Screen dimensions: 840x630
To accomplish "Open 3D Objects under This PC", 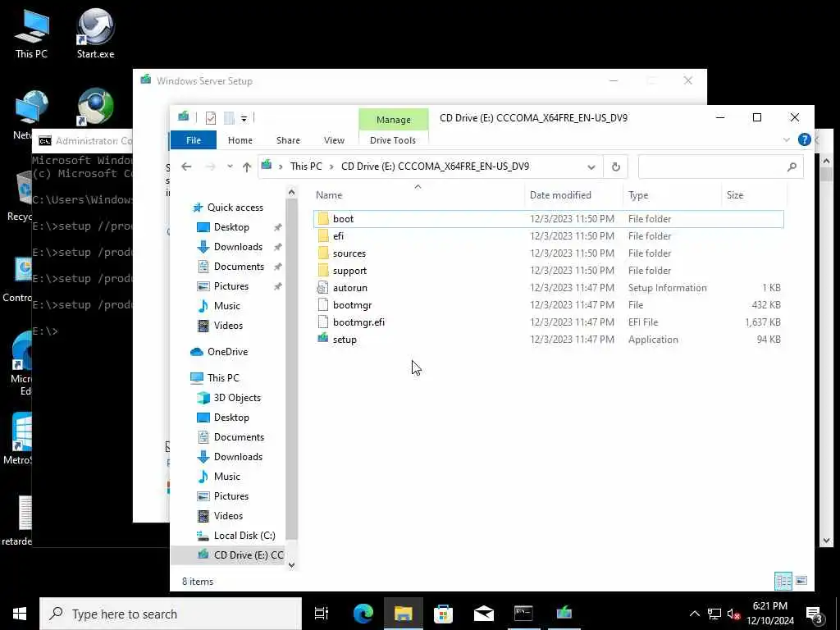I will pos(237,398).
